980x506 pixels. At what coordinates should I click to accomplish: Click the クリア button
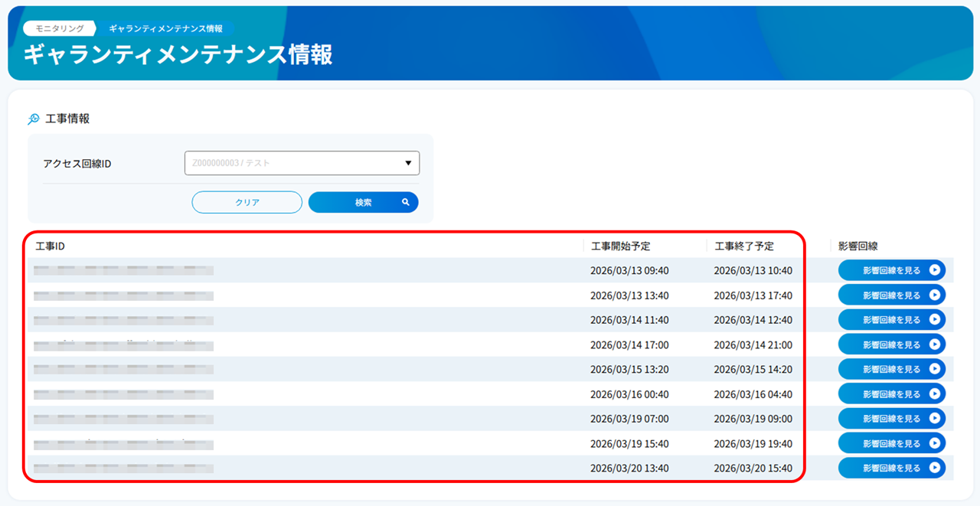coord(247,203)
